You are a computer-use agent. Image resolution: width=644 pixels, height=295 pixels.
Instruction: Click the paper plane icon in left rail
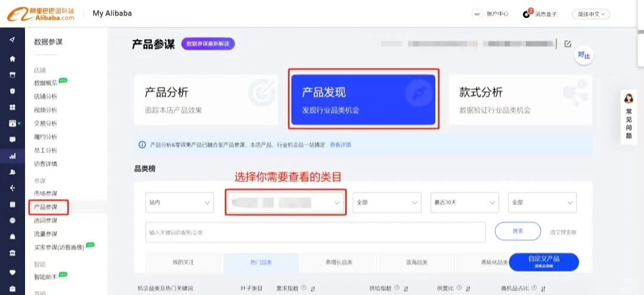pyautogui.click(x=13, y=40)
